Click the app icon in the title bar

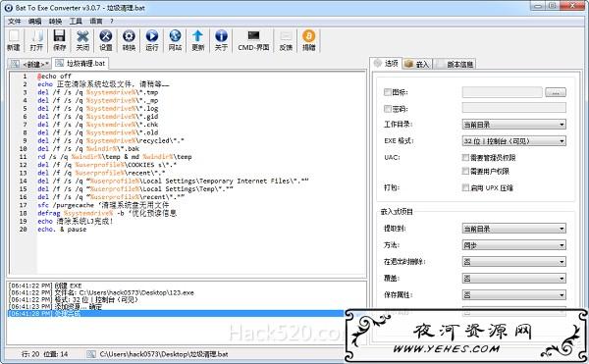point(8,7)
